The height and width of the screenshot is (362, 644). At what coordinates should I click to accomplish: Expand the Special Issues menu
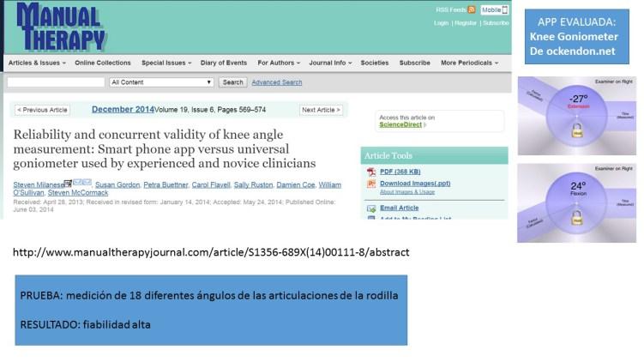[166, 63]
